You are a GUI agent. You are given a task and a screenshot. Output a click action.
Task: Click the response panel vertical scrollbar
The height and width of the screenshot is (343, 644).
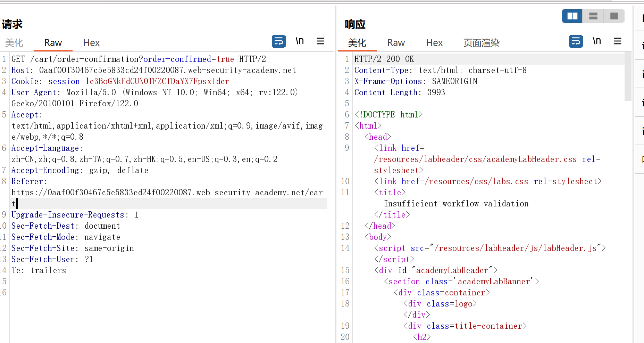pyautogui.click(x=628, y=76)
